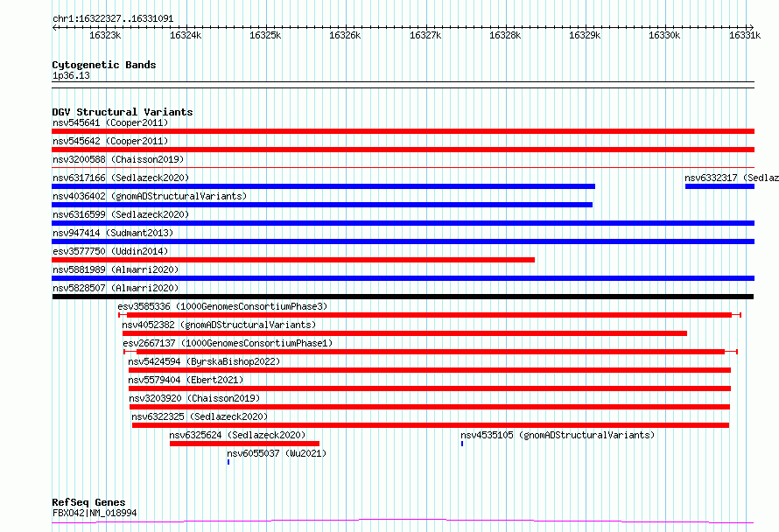Open nsv4036402 (gnomADStructuralVariants) label
This screenshot has height=532, width=779.
tap(150, 196)
